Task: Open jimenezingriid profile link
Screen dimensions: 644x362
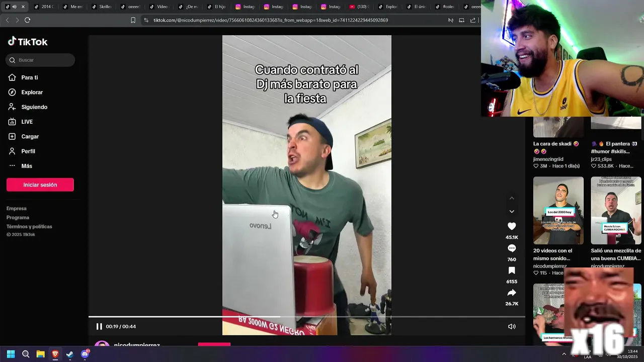Action: (548, 159)
